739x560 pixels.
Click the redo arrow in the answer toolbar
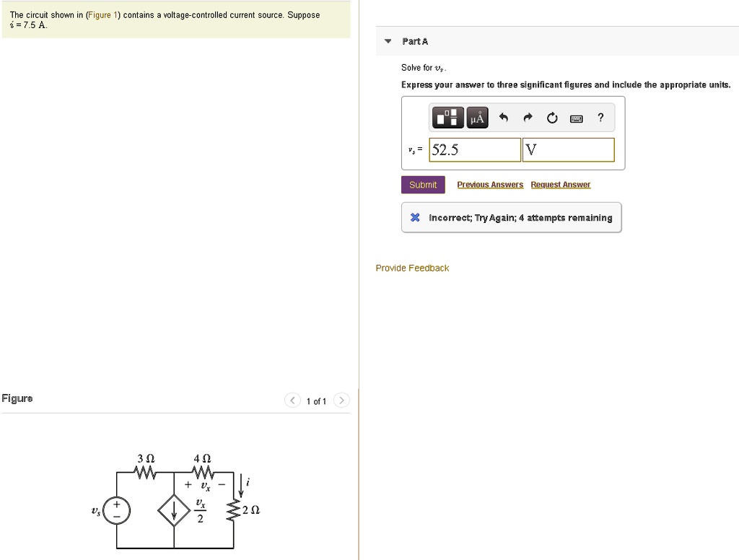528,117
